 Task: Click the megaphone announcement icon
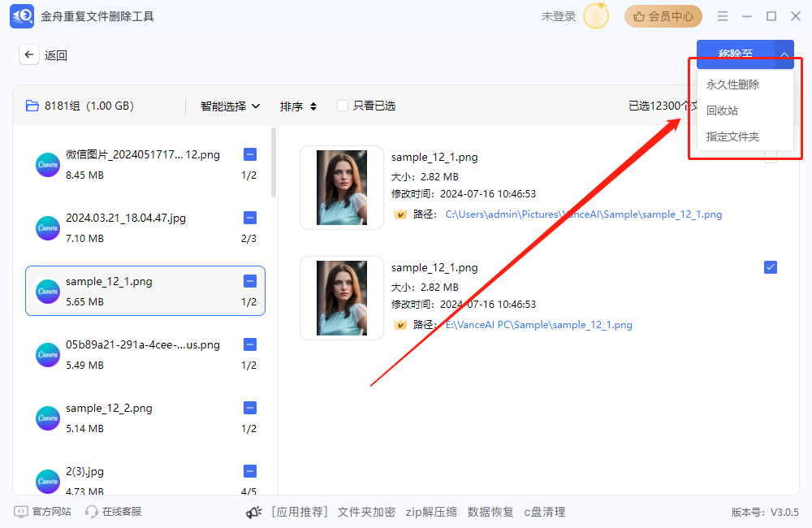253,513
